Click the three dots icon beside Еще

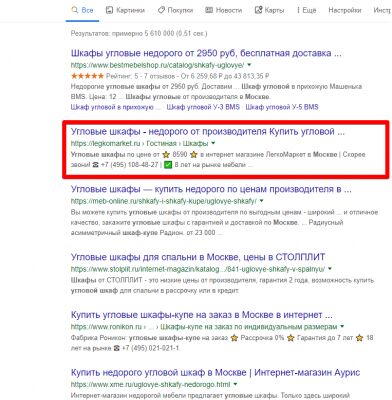[298, 10]
